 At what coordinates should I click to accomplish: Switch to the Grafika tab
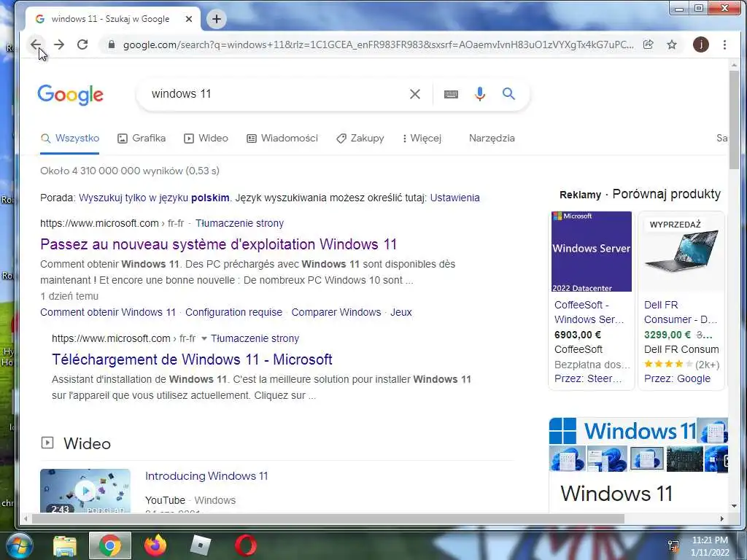[142, 138]
